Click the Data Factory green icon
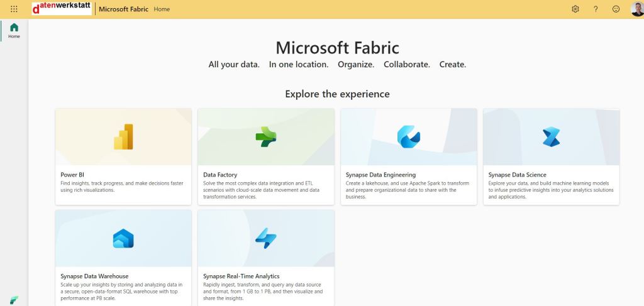The width and height of the screenshot is (644, 306). 265,136
